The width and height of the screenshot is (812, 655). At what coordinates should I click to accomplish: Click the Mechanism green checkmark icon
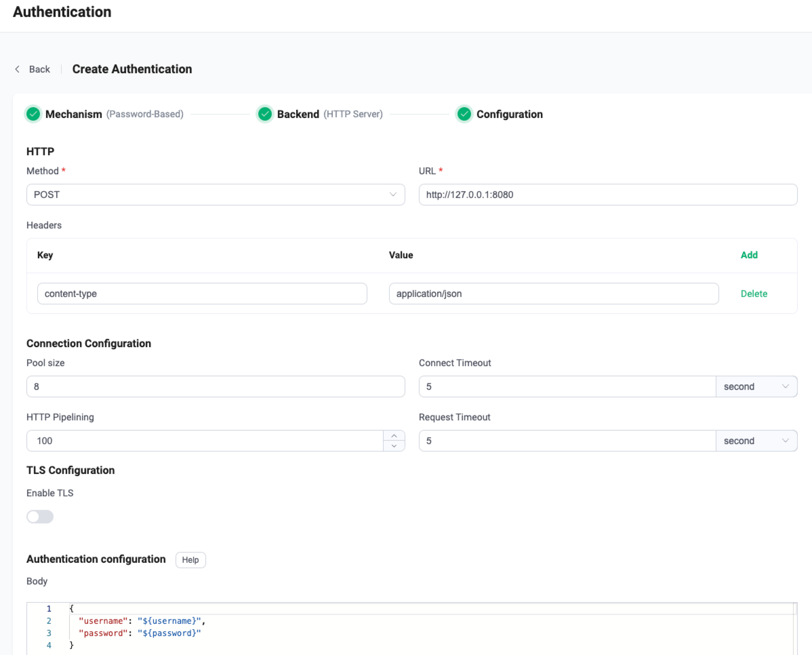point(33,114)
